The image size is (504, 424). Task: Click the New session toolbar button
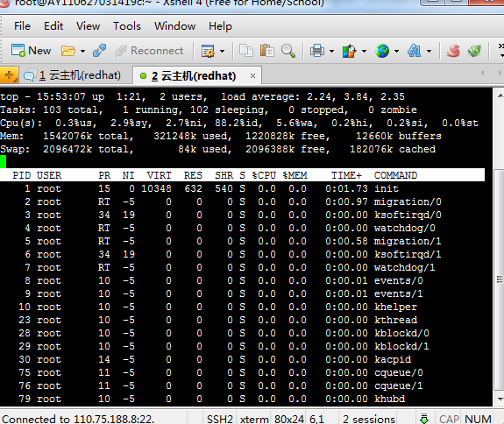[32, 51]
